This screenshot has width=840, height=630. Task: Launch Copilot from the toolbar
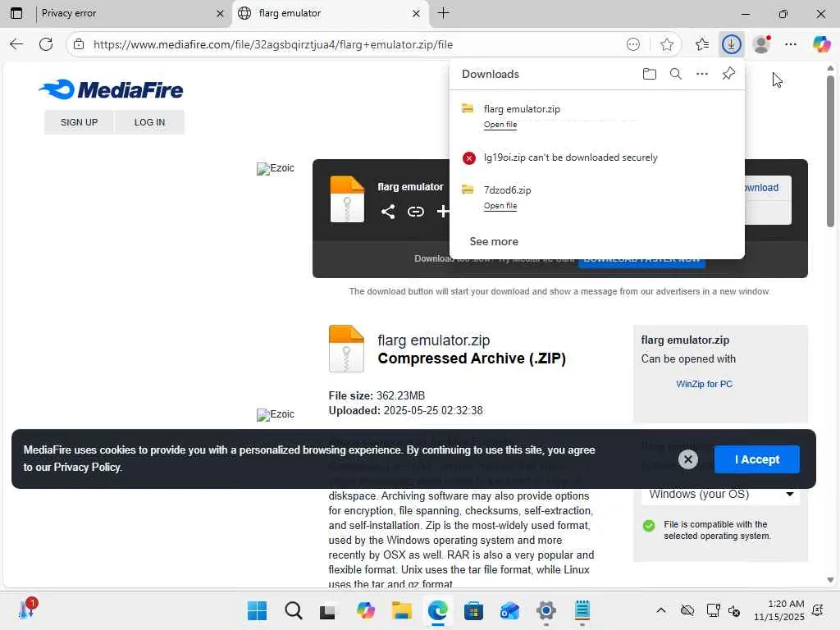point(821,44)
